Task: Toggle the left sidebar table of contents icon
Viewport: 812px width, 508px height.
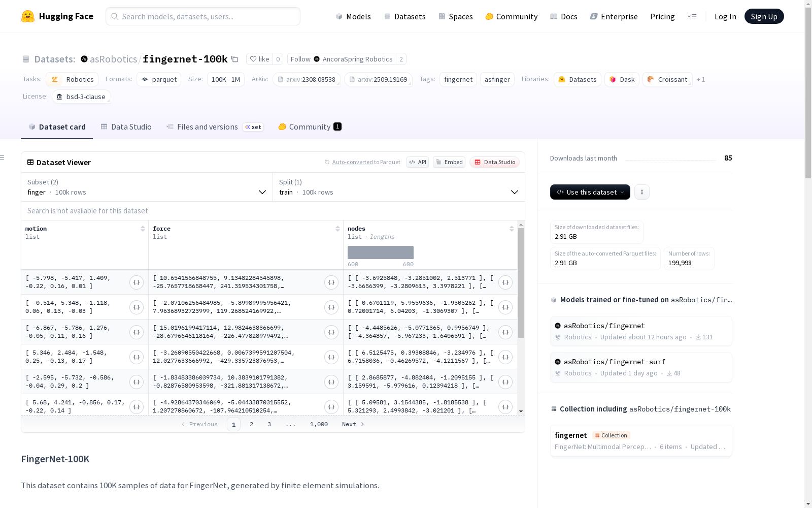Action: (3, 157)
